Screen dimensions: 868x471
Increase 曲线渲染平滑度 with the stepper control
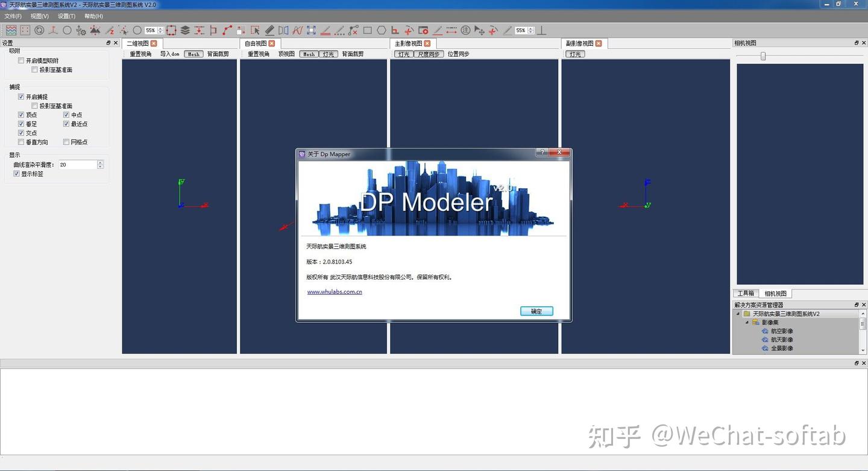[x=101, y=162]
